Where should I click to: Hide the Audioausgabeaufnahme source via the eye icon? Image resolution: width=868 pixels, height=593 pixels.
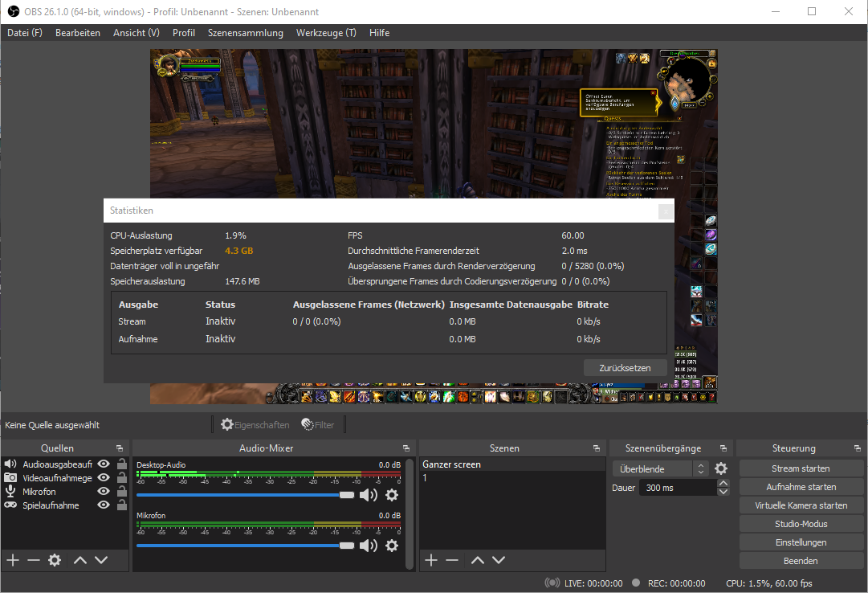pyautogui.click(x=104, y=464)
